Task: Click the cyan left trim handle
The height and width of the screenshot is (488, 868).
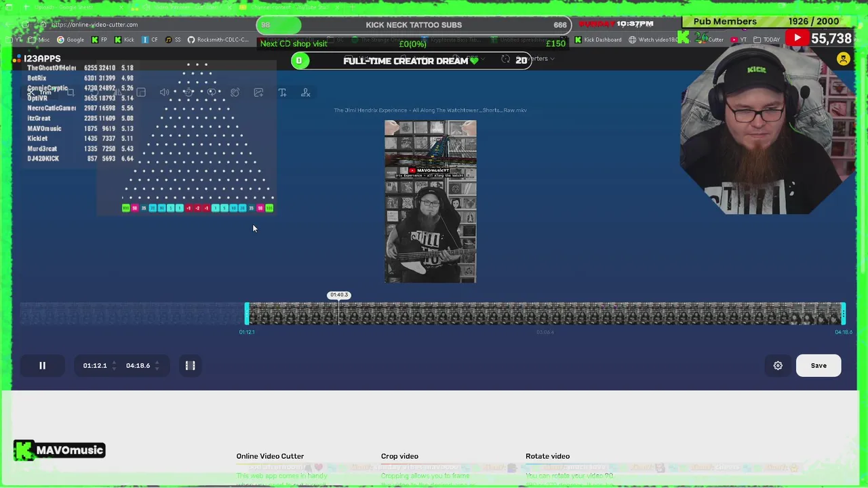Action: pos(247,313)
